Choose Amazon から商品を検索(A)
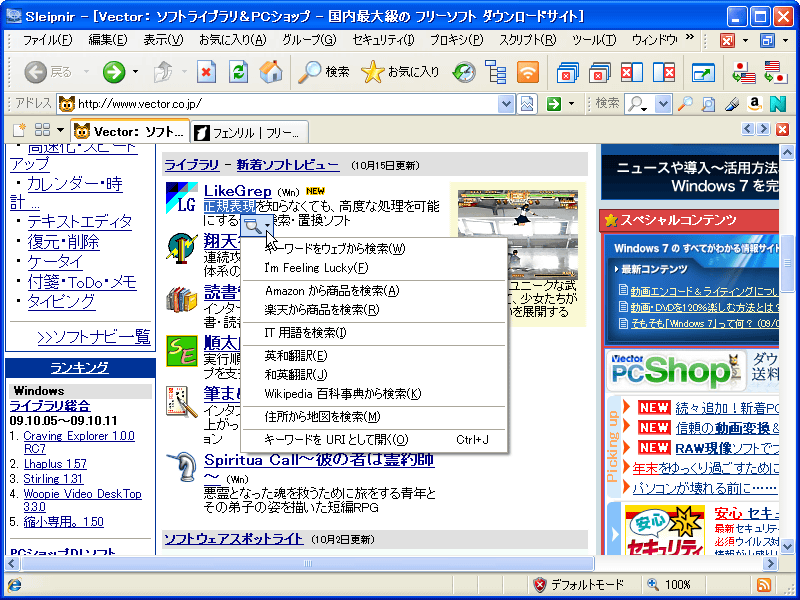The image size is (800, 600). point(374,291)
